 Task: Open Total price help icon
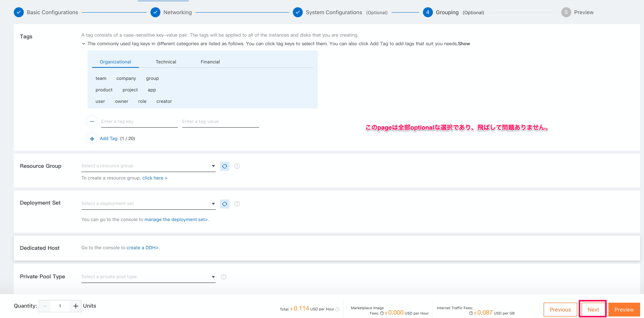coord(337,309)
